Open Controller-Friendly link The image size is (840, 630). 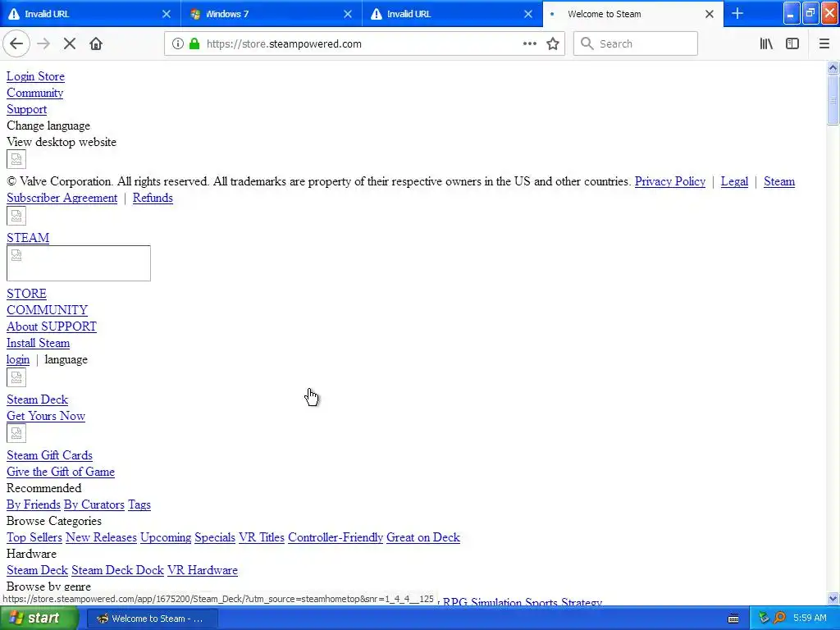[336, 537]
